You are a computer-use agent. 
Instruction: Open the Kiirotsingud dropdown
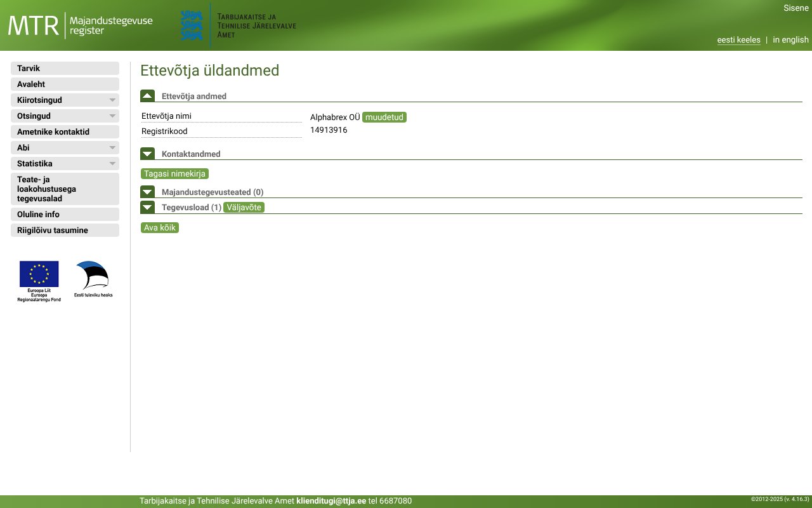click(63, 100)
